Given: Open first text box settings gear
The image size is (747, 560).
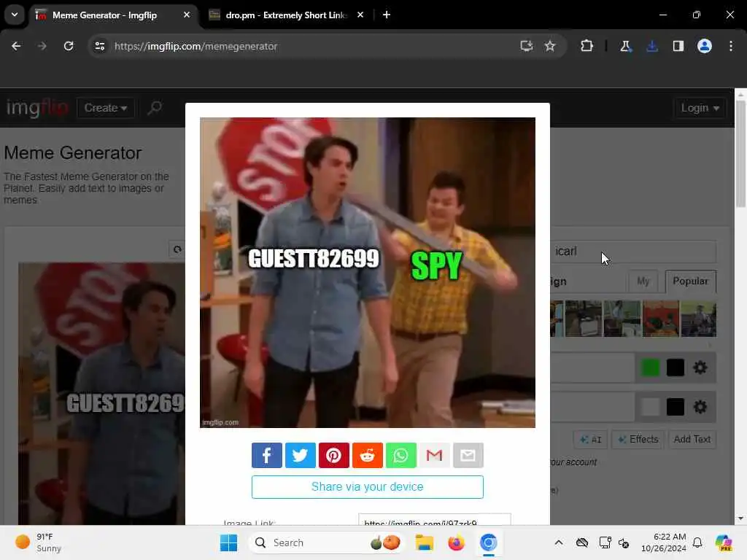Looking at the screenshot, I should point(700,367).
